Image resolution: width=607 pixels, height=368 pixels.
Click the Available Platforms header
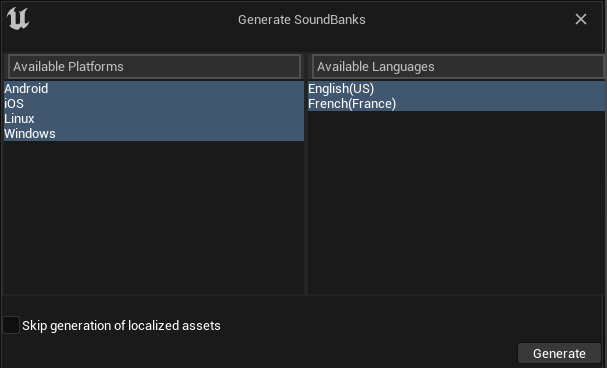click(154, 67)
